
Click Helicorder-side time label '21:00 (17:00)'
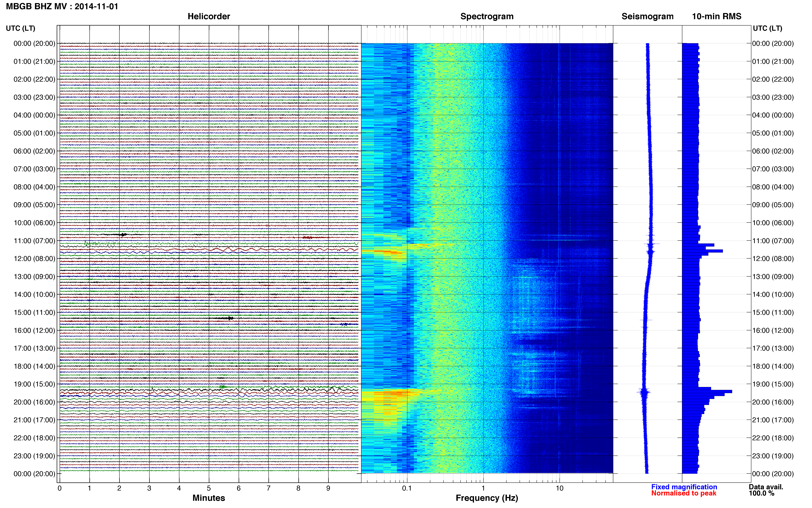coord(34,420)
